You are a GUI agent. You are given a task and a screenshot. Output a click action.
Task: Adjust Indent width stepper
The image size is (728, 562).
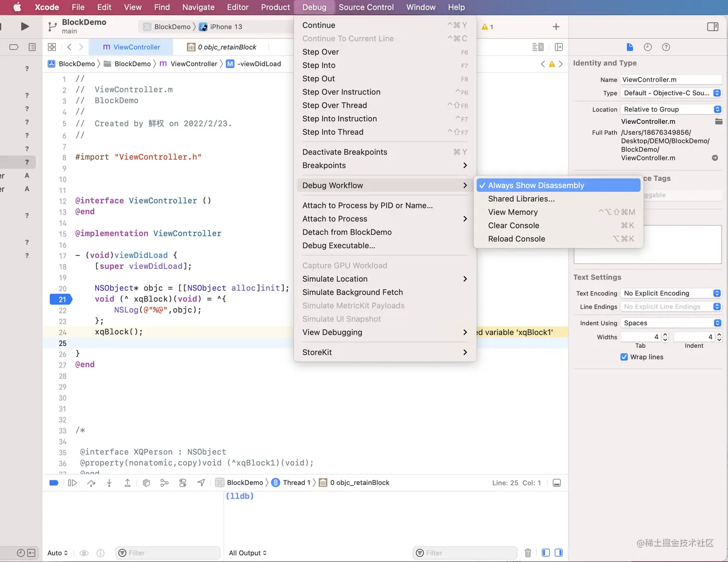click(719, 337)
